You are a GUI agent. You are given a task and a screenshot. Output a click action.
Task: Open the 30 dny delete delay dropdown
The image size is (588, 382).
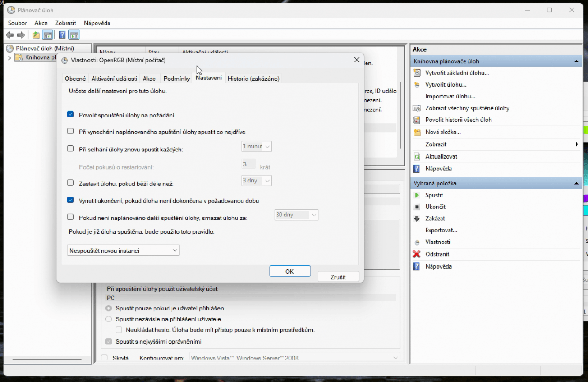[x=296, y=215]
